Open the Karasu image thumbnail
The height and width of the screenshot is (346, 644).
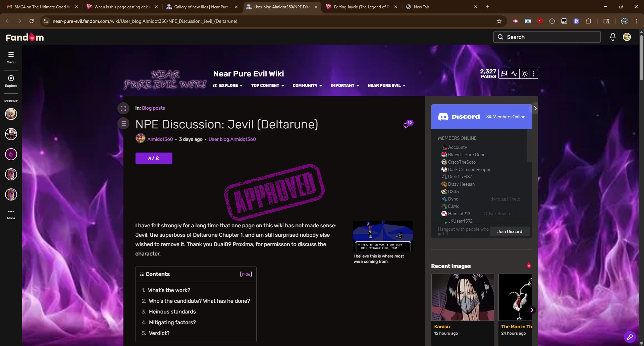coord(463,297)
